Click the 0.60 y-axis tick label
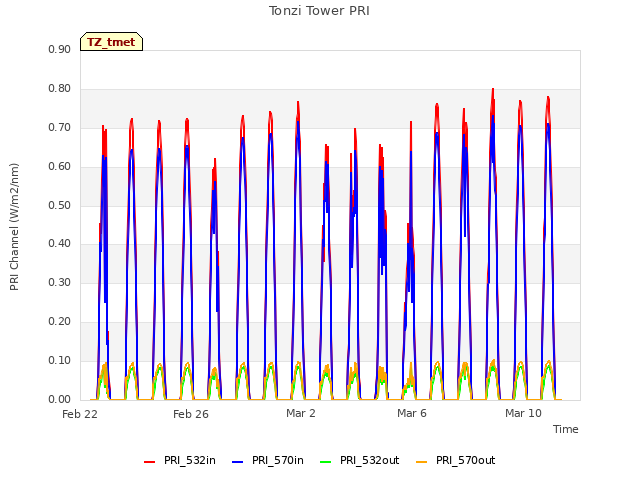 pos(60,167)
